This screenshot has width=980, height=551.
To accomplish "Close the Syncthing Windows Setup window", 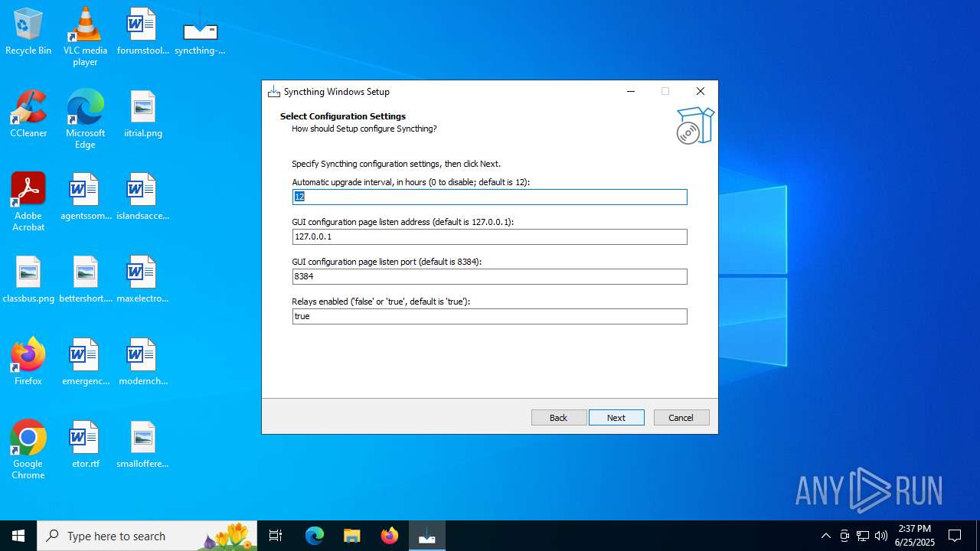I will tap(700, 91).
